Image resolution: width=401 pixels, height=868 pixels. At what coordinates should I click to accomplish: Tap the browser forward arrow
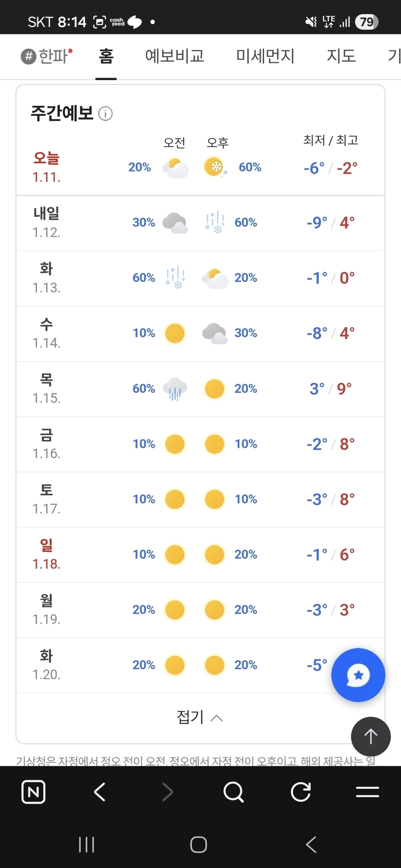coord(167,792)
